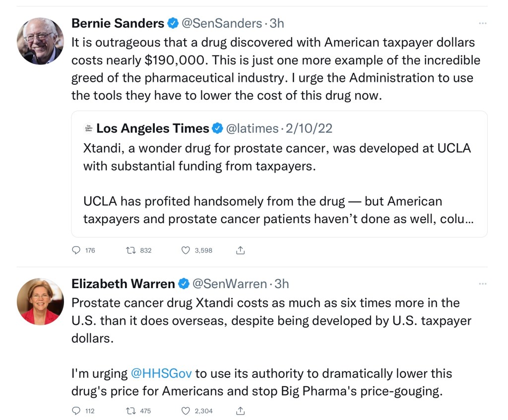The width and height of the screenshot is (508, 420).
Task: Open more options for Warren's tweet
Action: (482, 284)
